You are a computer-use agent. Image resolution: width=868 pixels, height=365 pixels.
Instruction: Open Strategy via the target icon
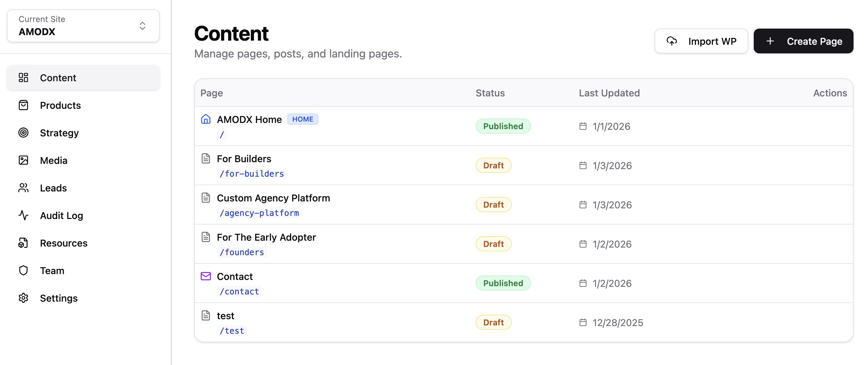point(23,133)
